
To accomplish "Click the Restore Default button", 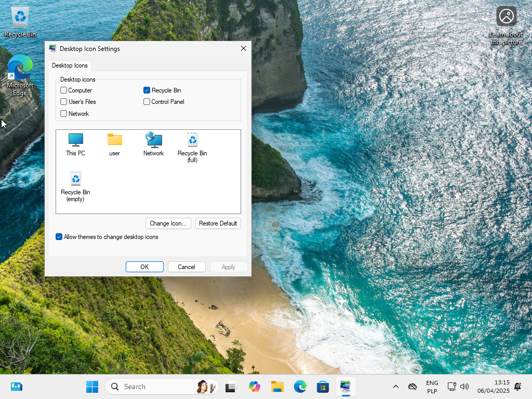I will tap(218, 223).
